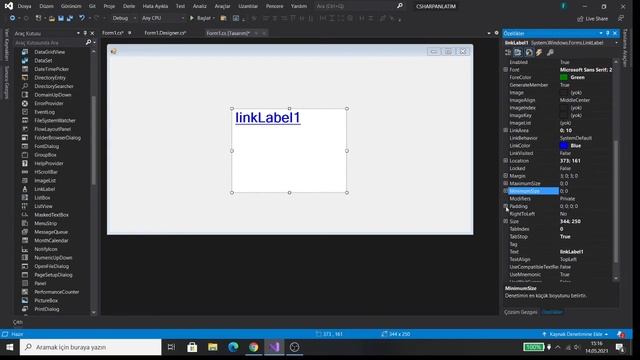Click the blue LinkColor swatch
The image size is (640, 360).
(x=564, y=146)
